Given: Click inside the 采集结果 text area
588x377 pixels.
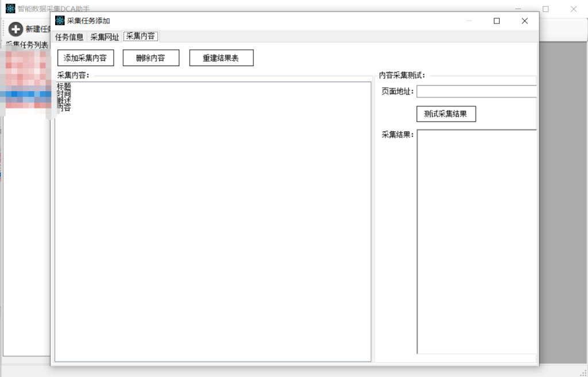Looking at the screenshot, I should [x=477, y=241].
